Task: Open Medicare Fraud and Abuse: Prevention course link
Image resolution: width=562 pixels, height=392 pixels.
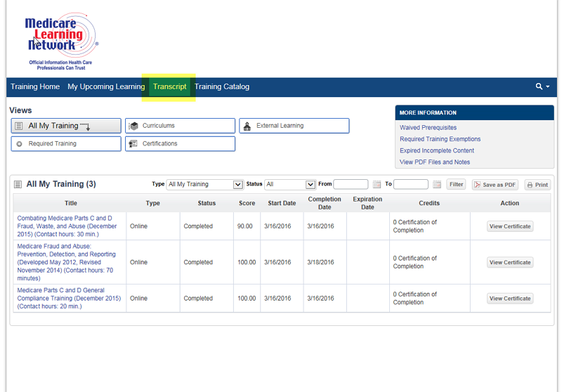Action: tap(67, 262)
